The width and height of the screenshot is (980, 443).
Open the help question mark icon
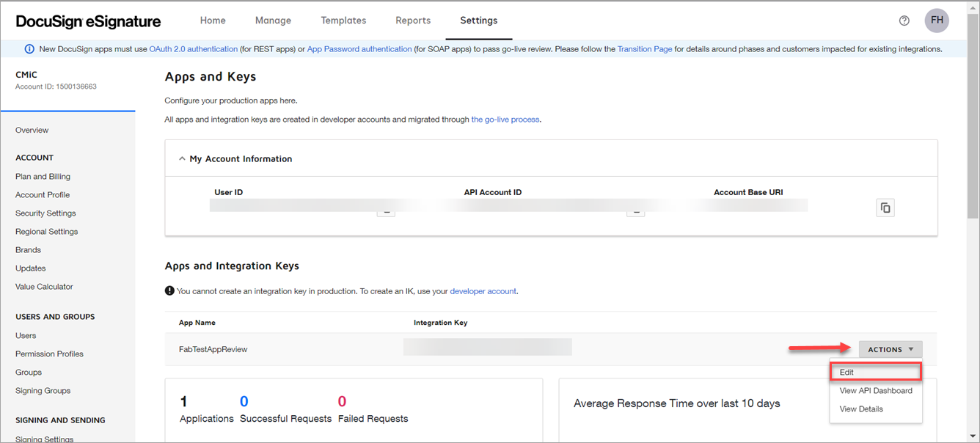(904, 21)
